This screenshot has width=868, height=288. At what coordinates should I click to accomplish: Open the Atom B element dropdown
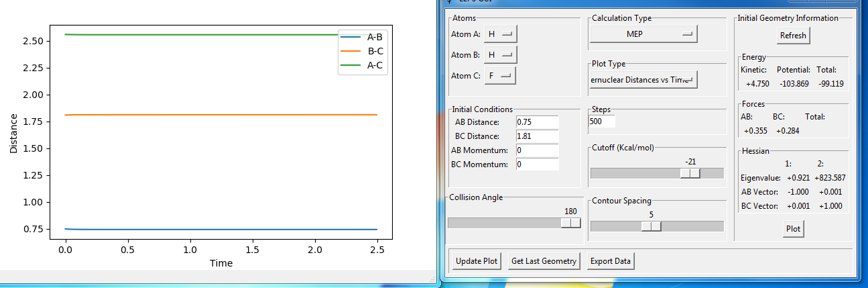pyautogui.click(x=501, y=54)
